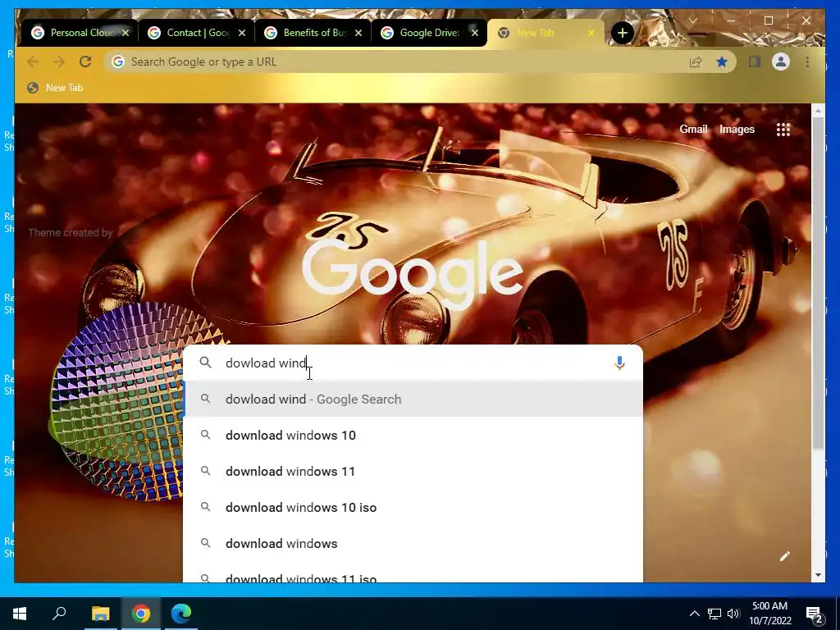The height and width of the screenshot is (630, 840).
Task: Switch to the Personal Cloud tab
Action: coord(80,33)
